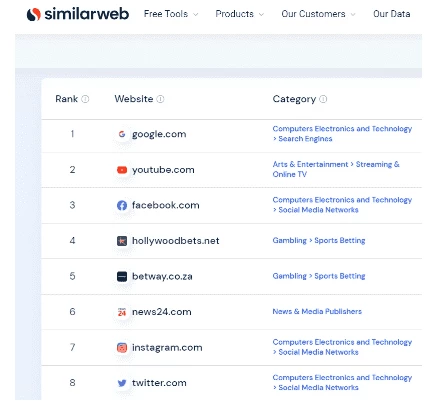
Task: Expand the Our Customers dropdown
Action: 318,14
